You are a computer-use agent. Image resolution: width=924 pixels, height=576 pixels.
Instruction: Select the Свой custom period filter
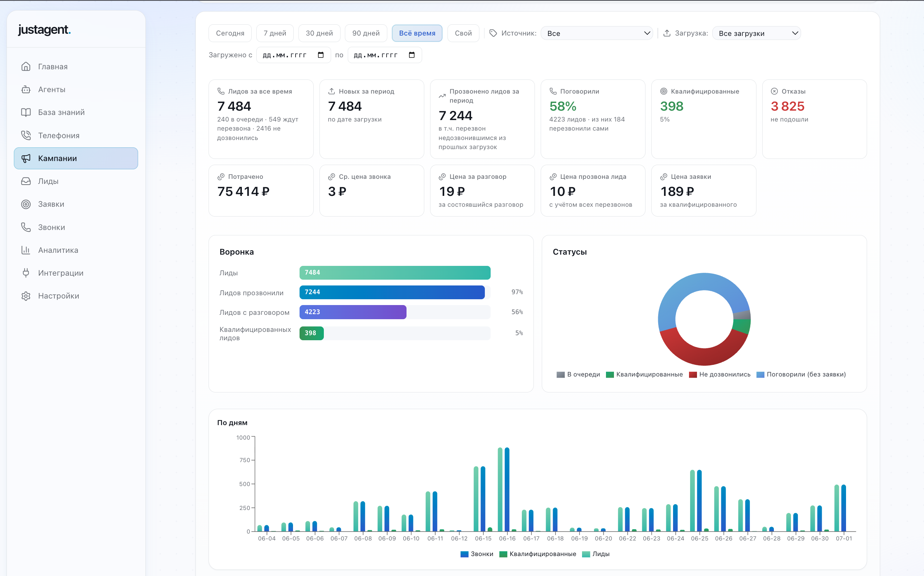(463, 33)
